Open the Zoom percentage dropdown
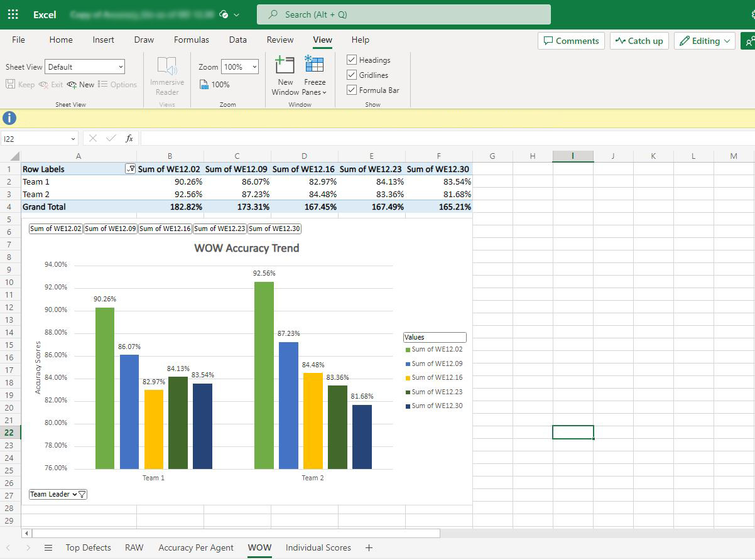 tap(240, 67)
